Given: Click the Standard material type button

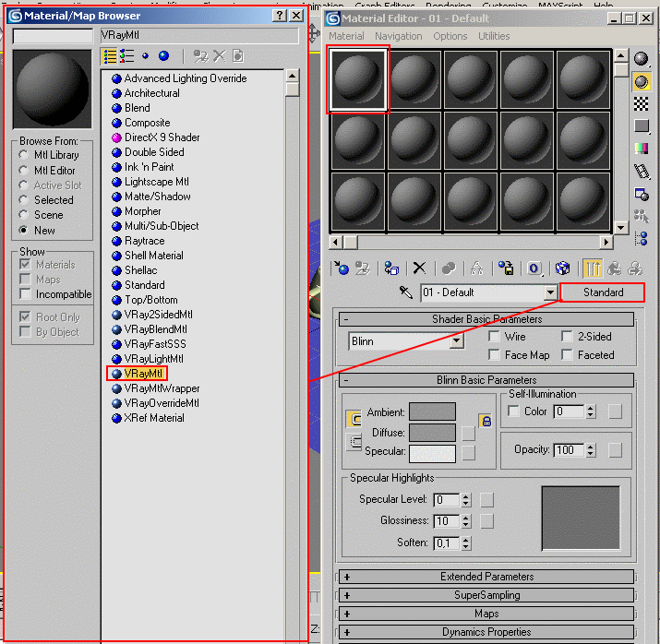Looking at the screenshot, I should point(603,292).
